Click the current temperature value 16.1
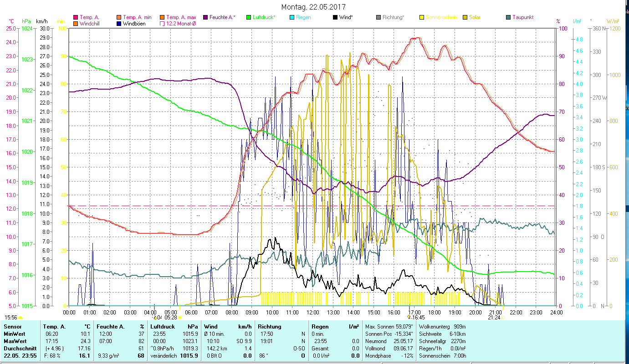This screenshot has width=629, height=364. 85,355
